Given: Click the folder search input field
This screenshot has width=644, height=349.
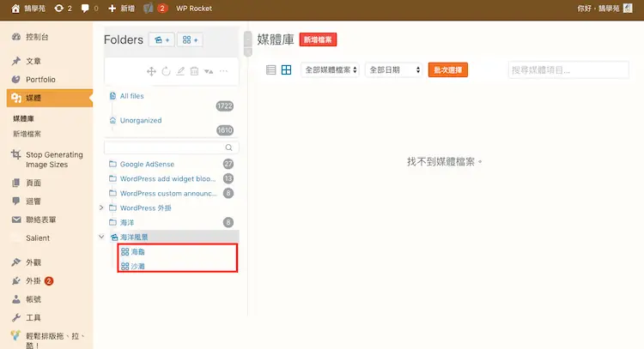Looking at the screenshot, I should 171,147.
